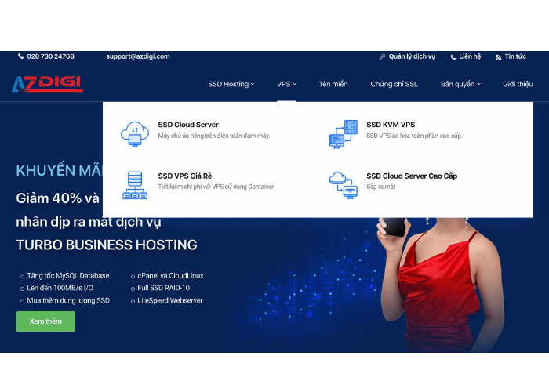Click the SSD VPS Giá Rẻ database icon
The image size is (549, 392).
pos(135,185)
